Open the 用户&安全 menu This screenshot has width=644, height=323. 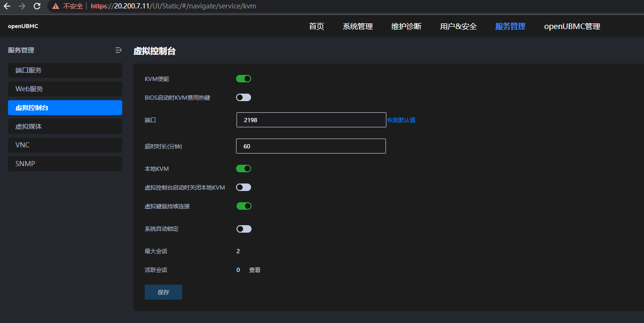(x=459, y=26)
